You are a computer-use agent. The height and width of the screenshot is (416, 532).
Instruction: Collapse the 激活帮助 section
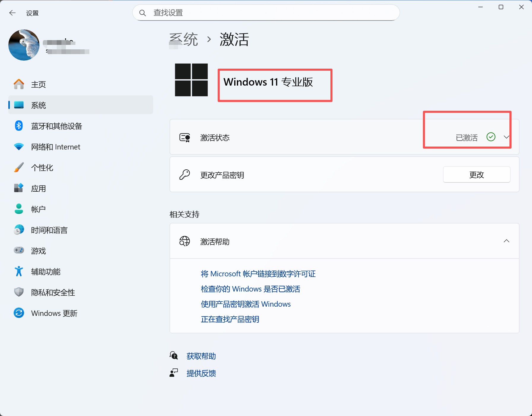coord(506,241)
